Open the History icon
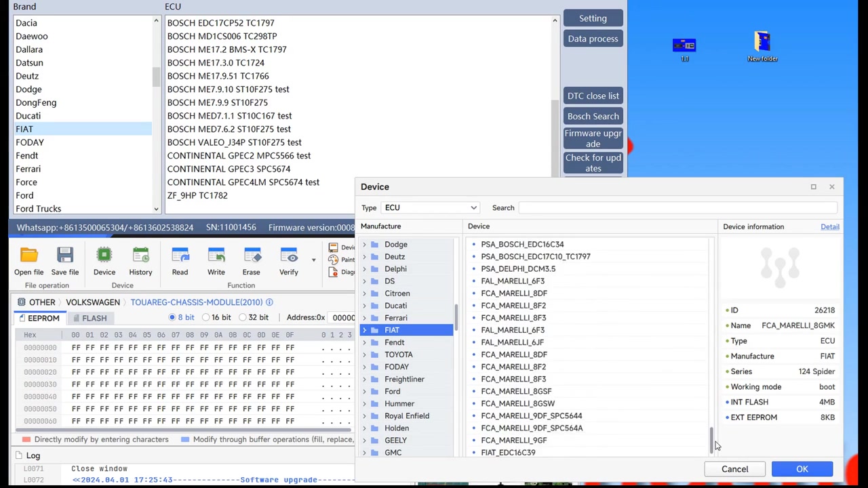This screenshot has height=488, width=868. pyautogui.click(x=140, y=256)
